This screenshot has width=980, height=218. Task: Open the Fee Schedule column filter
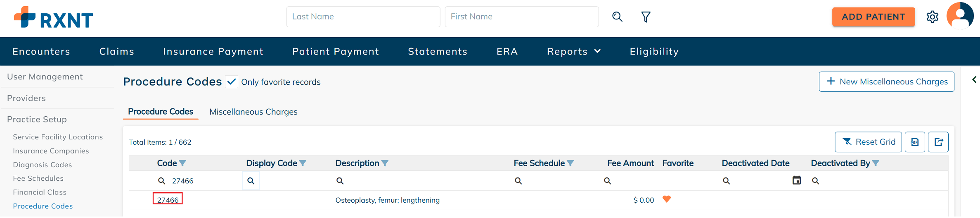[570, 163]
